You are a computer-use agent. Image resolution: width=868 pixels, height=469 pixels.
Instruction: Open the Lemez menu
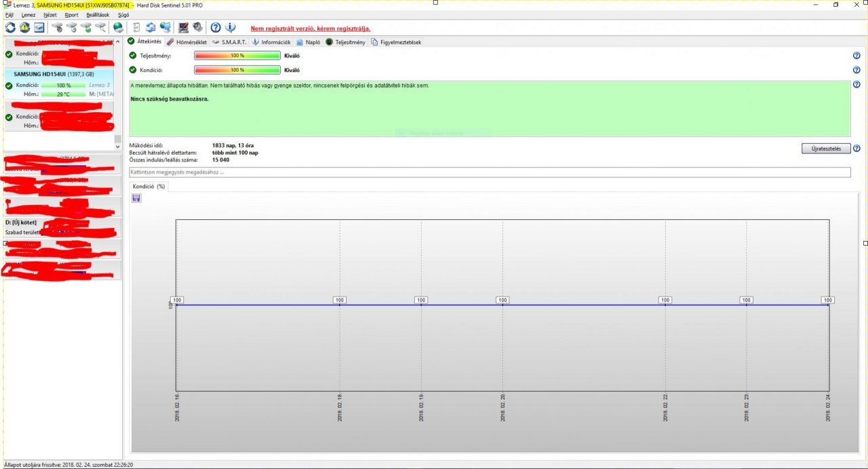(28, 14)
